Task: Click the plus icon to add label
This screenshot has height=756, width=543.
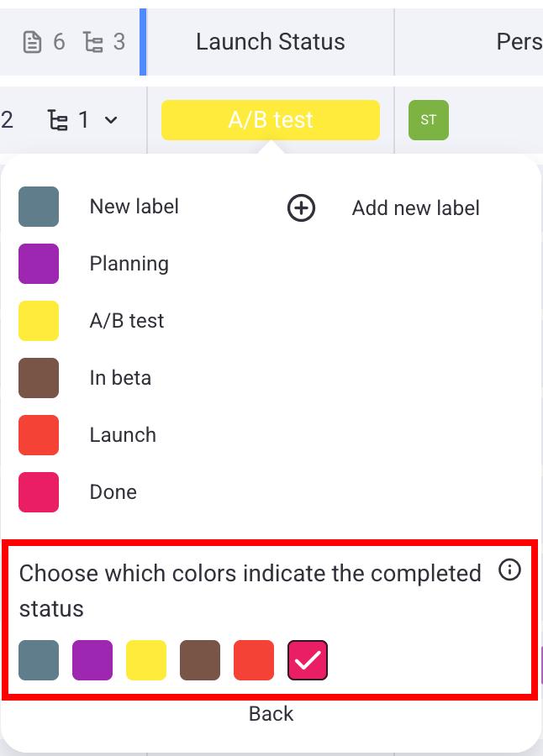Action: coord(301,207)
